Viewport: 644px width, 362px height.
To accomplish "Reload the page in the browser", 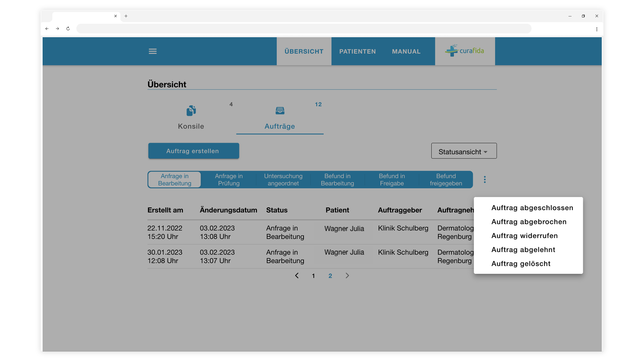I will [x=68, y=28].
